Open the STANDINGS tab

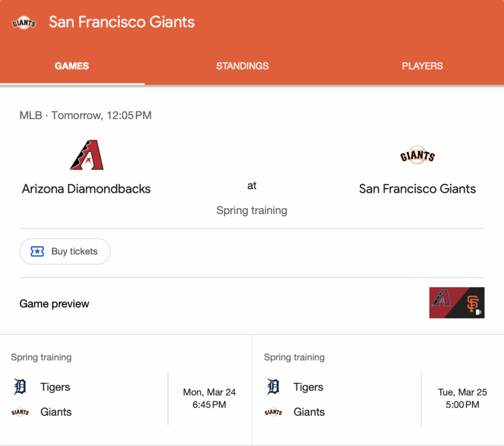tap(242, 66)
